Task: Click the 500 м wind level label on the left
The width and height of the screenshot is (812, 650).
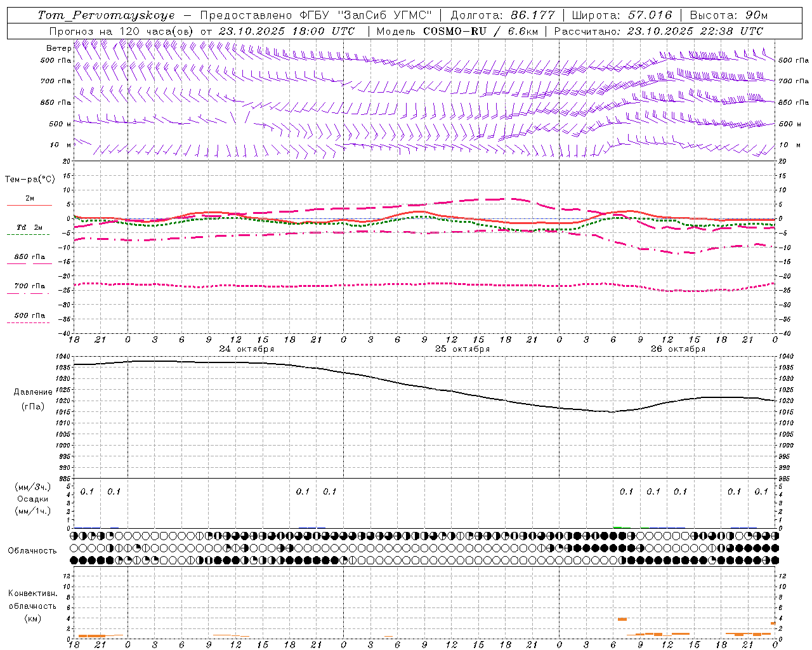Action: (60, 124)
